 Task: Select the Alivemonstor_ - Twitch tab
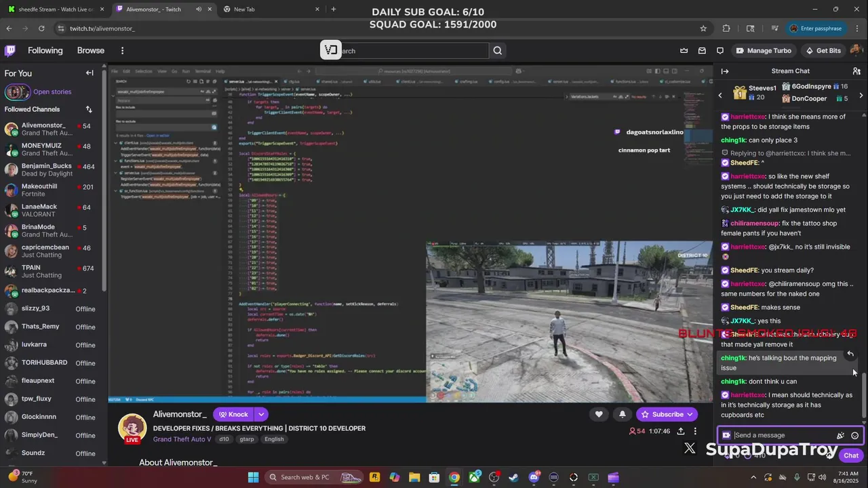163,9
